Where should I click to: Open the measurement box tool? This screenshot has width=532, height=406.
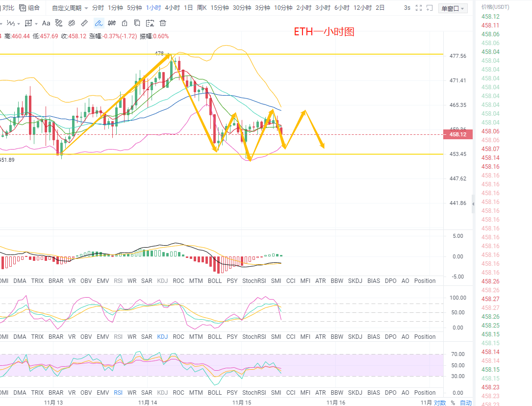pos(28,23)
